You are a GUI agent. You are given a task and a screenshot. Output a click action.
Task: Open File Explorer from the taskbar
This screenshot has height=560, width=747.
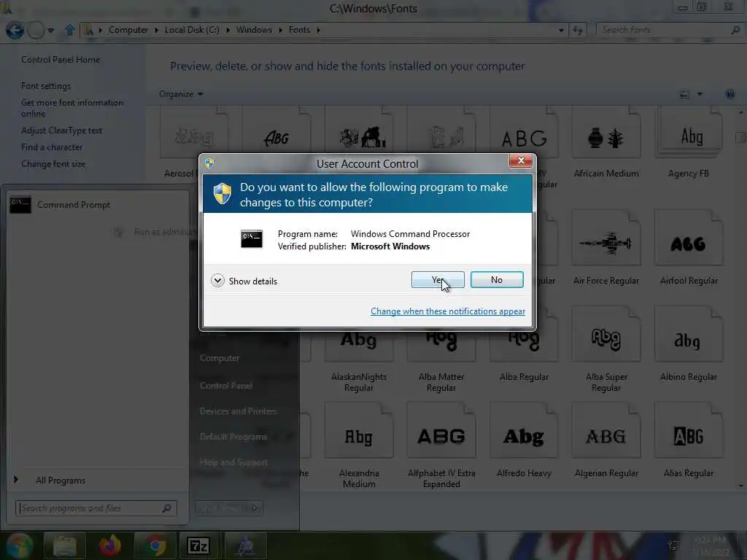[64, 545]
